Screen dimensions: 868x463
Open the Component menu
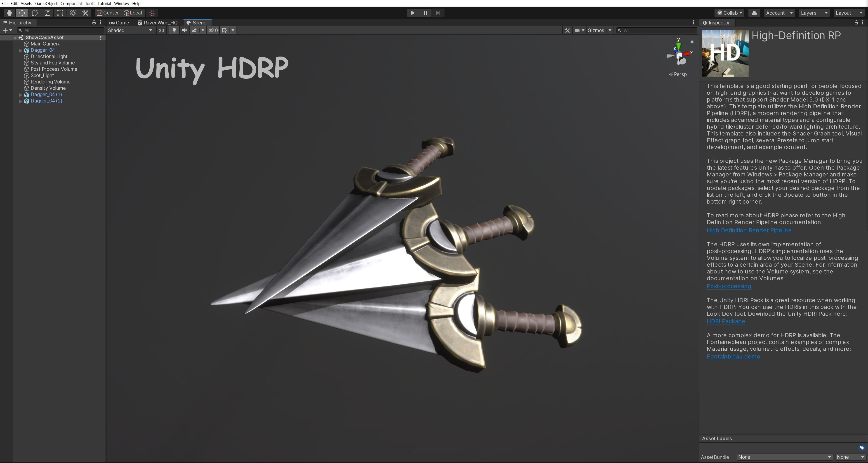[71, 3]
